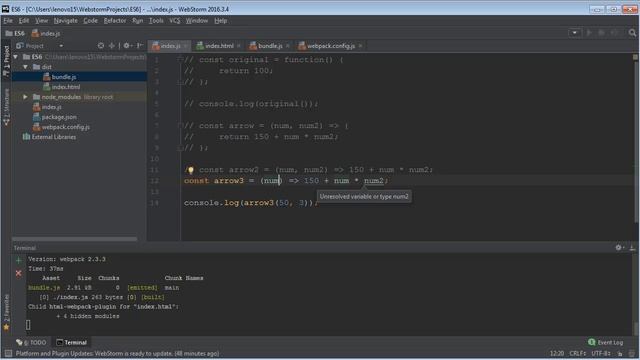The height and width of the screenshot is (360, 640).
Task: Close the index.html tab
Action: pos(239,46)
